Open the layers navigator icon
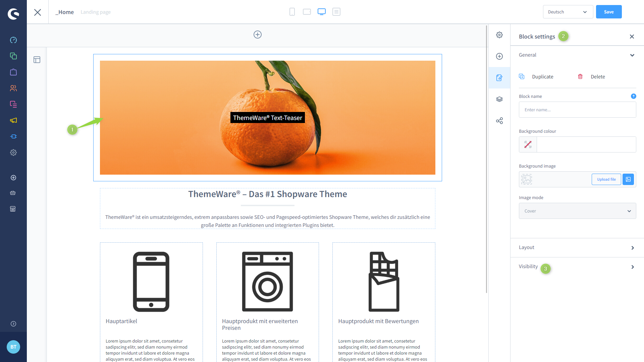 pyautogui.click(x=499, y=99)
